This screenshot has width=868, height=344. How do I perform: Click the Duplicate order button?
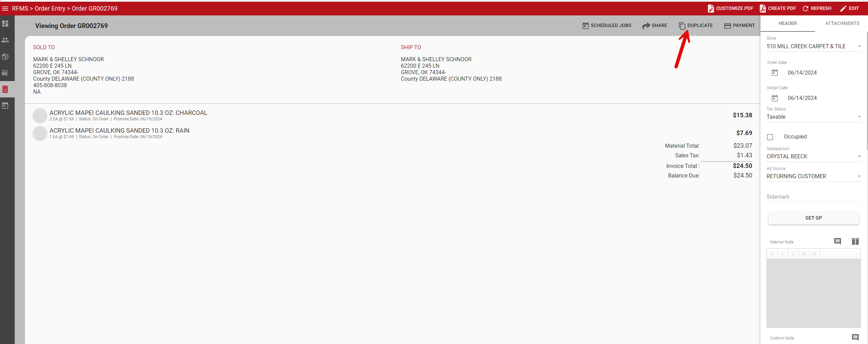(x=696, y=26)
